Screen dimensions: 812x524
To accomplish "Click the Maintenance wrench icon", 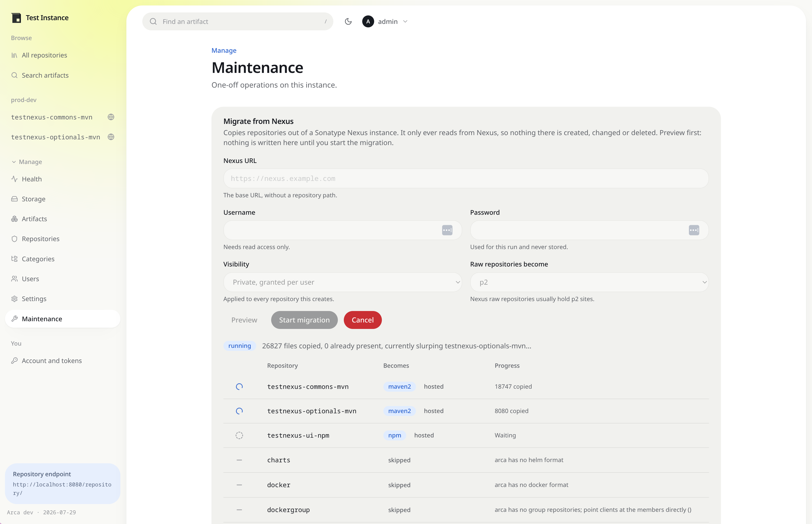I will [x=14, y=319].
